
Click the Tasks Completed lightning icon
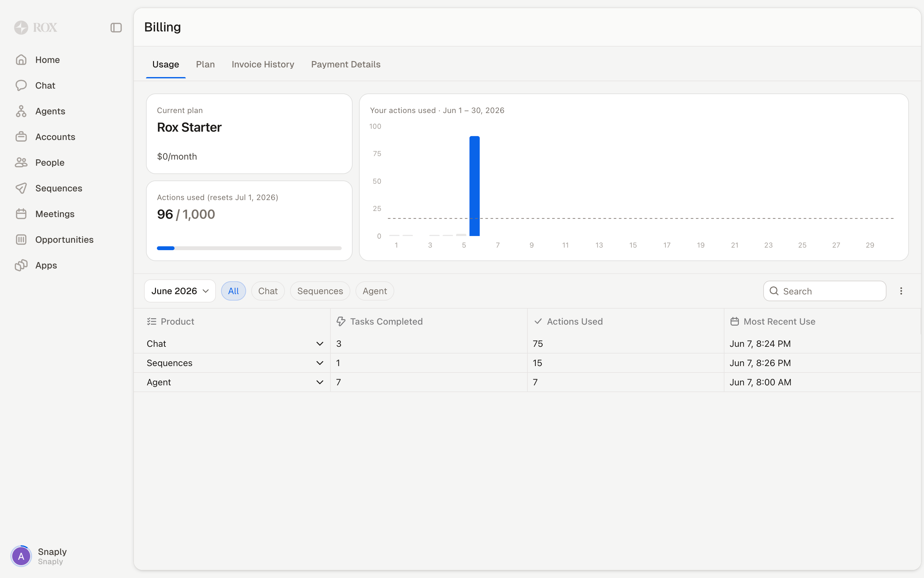pyautogui.click(x=341, y=321)
